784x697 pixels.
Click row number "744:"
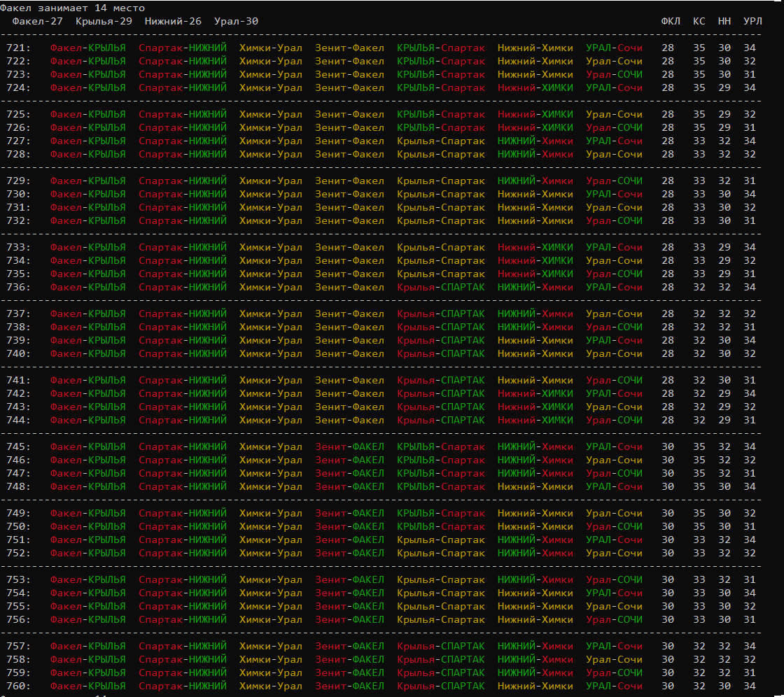(18, 421)
